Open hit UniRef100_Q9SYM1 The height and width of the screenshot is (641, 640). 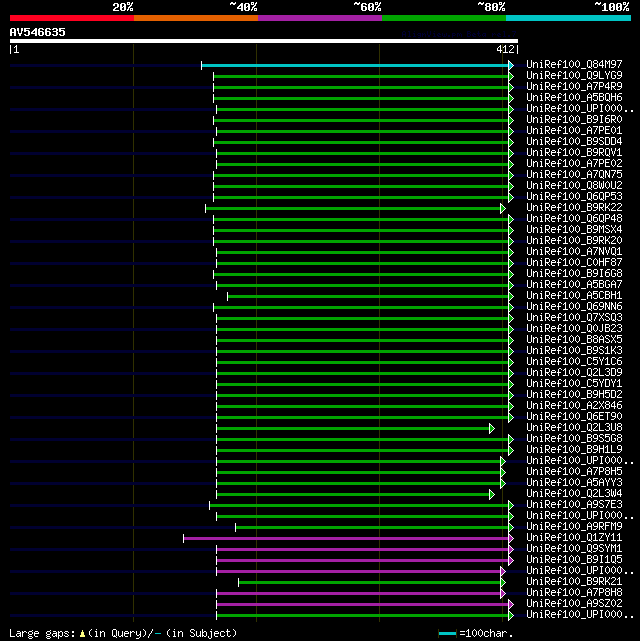click(x=574, y=549)
